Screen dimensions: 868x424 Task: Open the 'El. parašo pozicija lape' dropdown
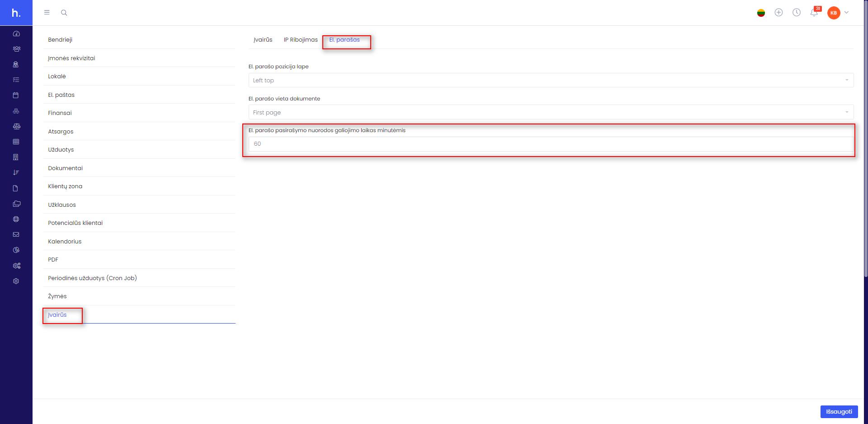(551, 80)
